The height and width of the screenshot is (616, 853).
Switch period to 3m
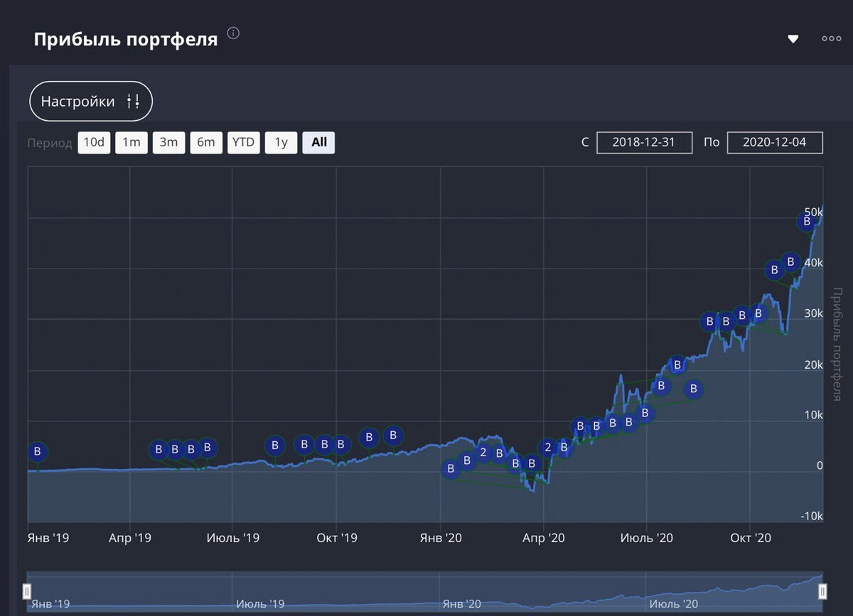point(168,143)
